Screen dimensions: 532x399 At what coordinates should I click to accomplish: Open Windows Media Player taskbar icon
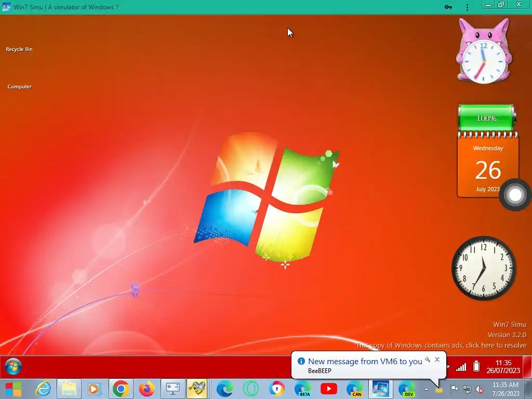click(x=94, y=389)
